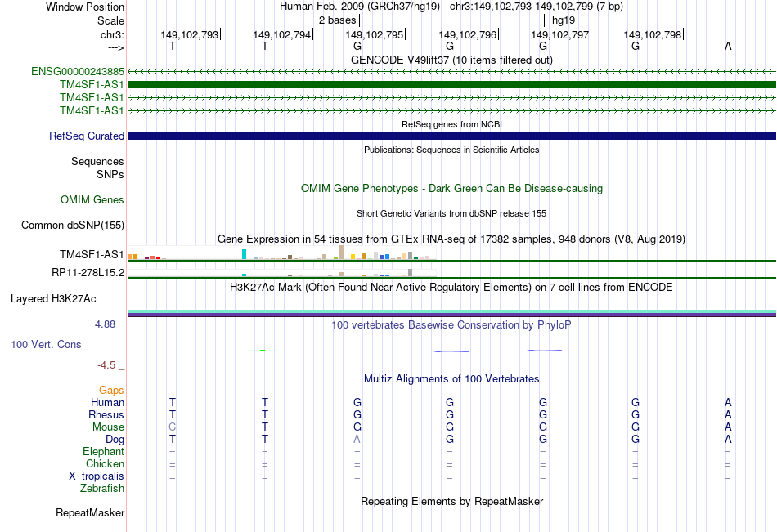Screen dimensions: 777x532
Task: Click the chr3:149,102,793-149,102,799 (7 bp) position text
Action: [x=537, y=7]
